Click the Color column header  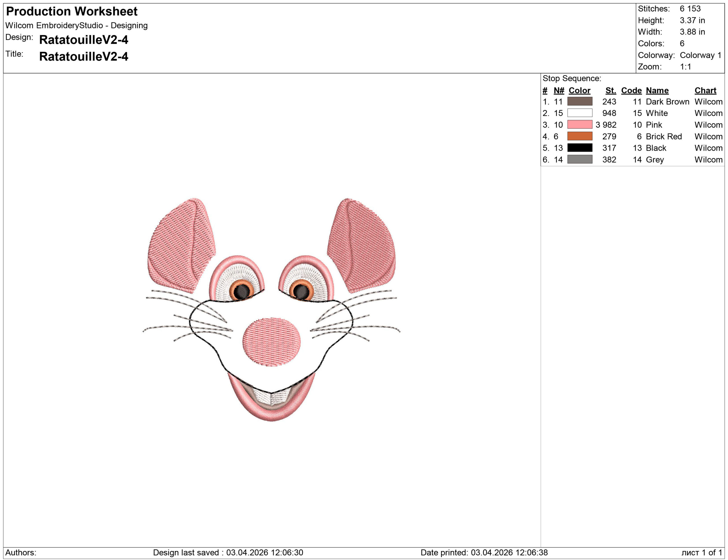579,90
